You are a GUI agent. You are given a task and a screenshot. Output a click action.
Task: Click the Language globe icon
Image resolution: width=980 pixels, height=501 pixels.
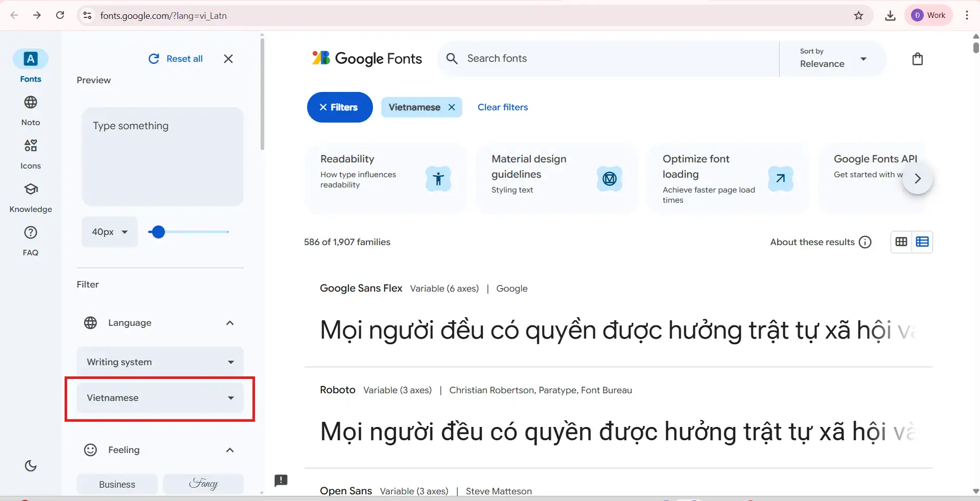coord(90,323)
